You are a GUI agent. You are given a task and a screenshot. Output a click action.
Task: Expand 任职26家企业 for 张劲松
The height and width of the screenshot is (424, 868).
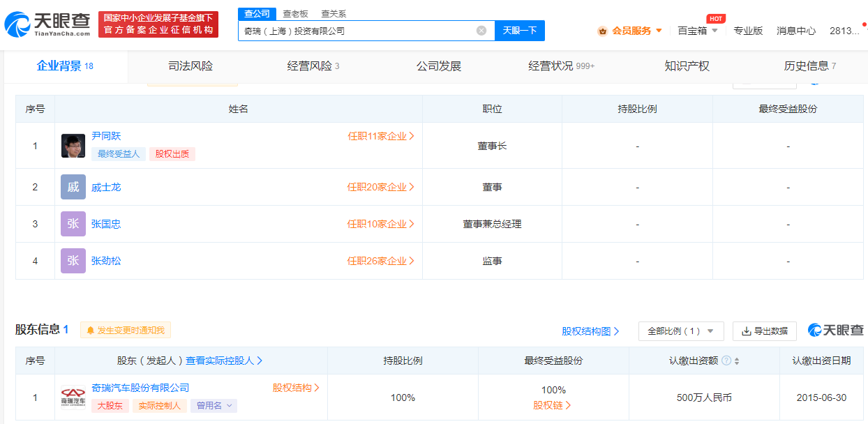coord(381,261)
